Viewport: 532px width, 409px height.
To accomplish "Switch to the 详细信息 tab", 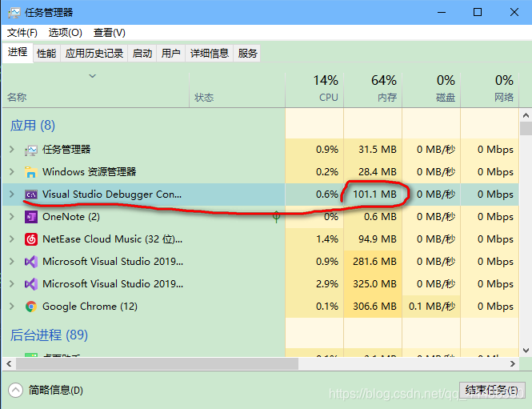I will (x=210, y=54).
